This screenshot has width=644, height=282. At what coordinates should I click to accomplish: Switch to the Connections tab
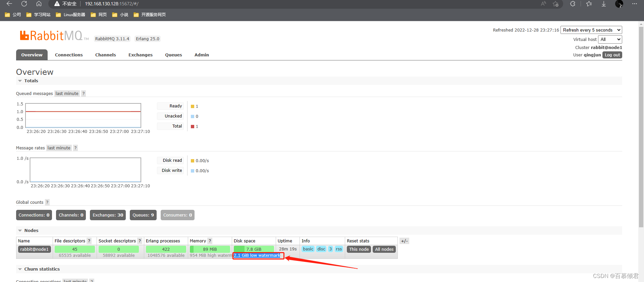coord(69,55)
